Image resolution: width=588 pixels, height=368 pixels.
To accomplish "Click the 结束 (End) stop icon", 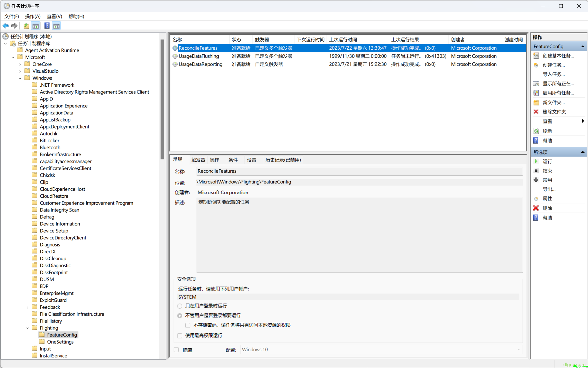I will point(536,171).
